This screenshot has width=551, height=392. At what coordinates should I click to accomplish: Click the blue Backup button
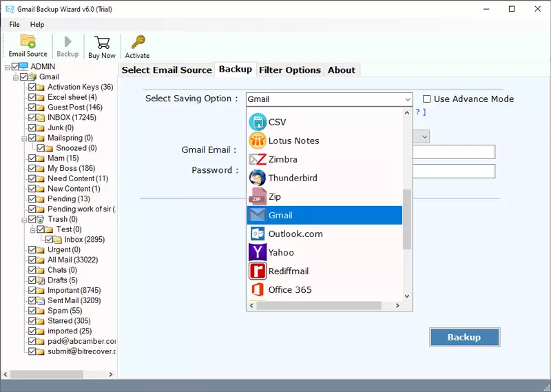click(464, 337)
